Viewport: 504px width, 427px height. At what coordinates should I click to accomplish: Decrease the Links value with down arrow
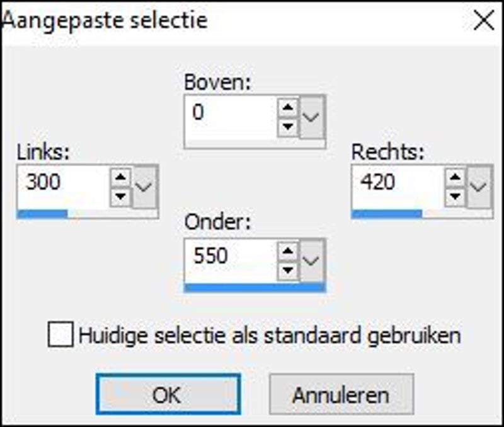pos(120,194)
